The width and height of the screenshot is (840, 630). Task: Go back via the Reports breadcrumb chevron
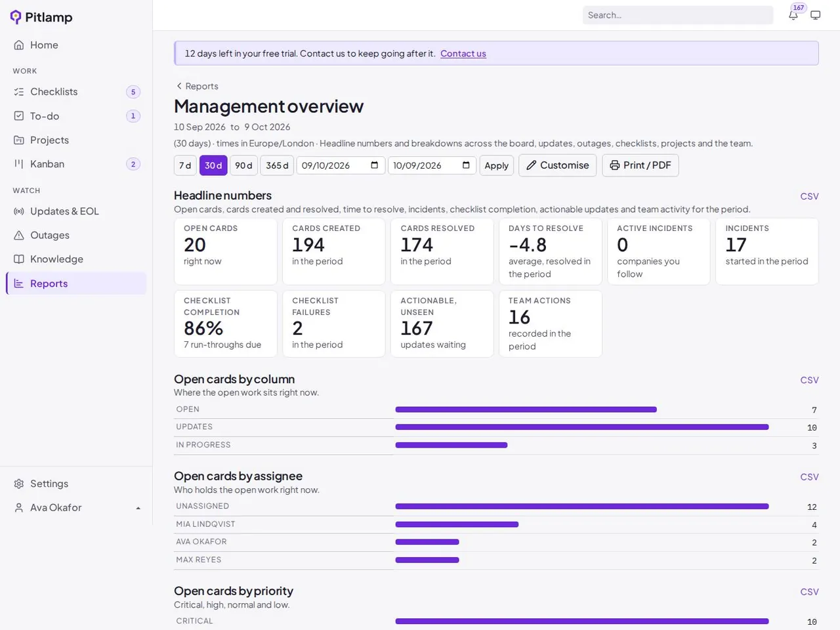(179, 86)
